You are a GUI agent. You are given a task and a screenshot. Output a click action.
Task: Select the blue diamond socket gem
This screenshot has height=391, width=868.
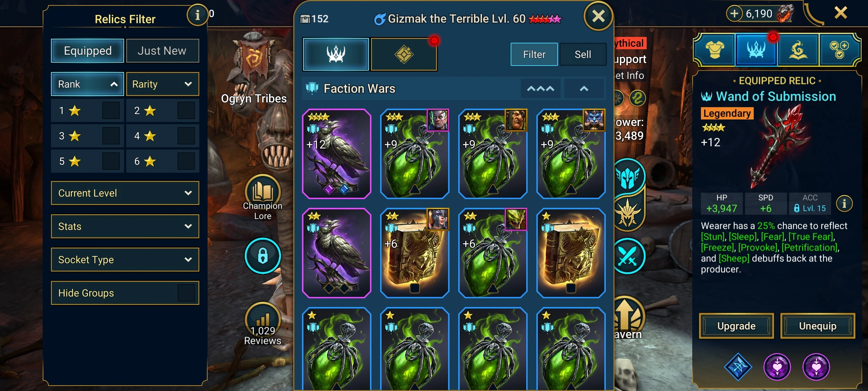point(738,367)
